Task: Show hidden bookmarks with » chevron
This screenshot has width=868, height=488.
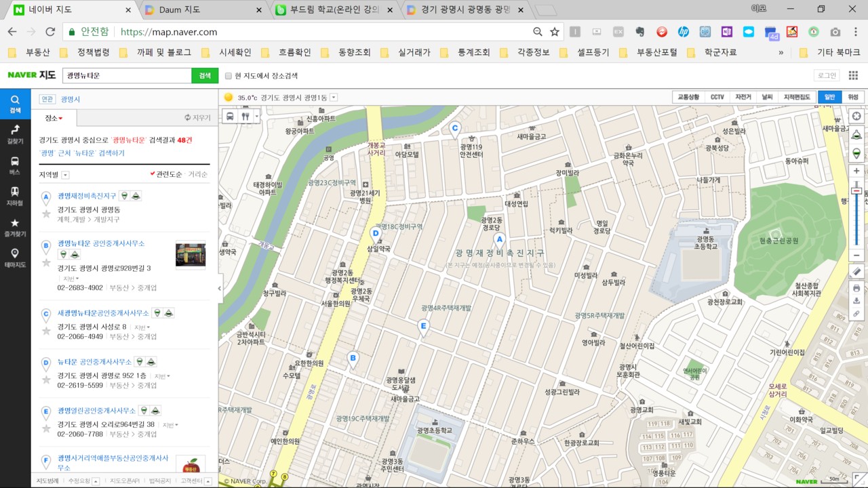Action: click(x=781, y=52)
